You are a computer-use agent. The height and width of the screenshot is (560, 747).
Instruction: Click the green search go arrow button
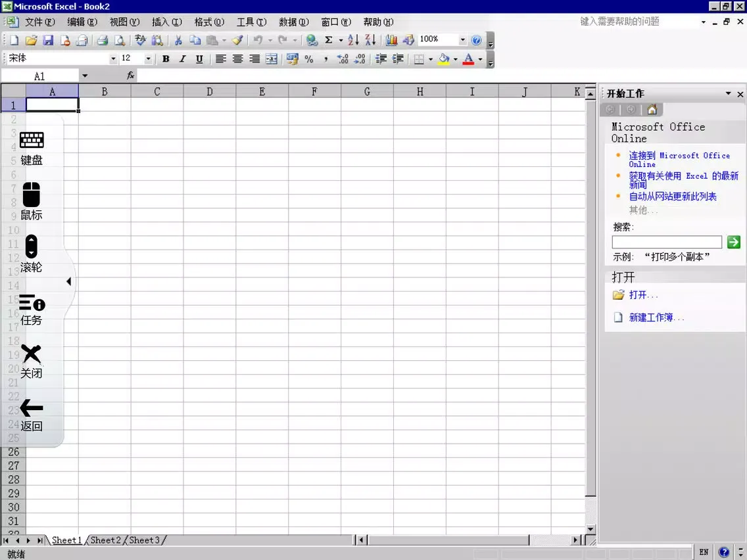pos(734,242)
